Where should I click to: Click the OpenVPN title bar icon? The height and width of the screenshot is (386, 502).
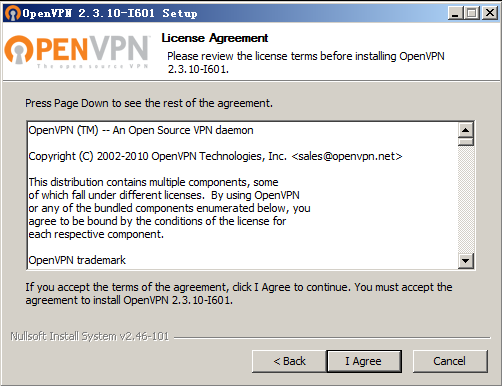[x=13, y=13]
